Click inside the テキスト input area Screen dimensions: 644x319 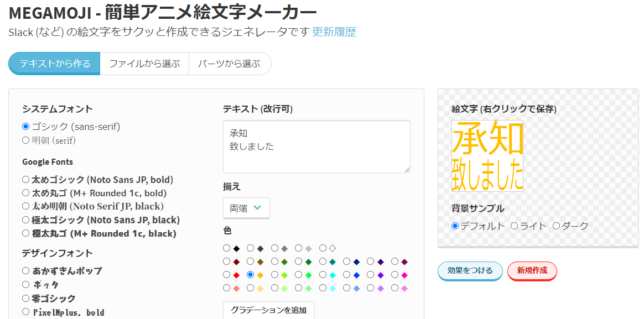point(316,147)
